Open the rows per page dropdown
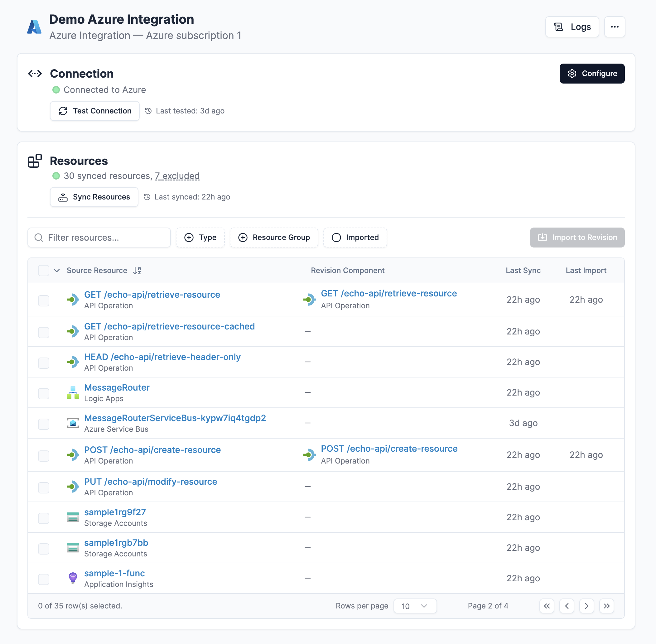Screen dimensions: 656x644 [x=415, y=606]
